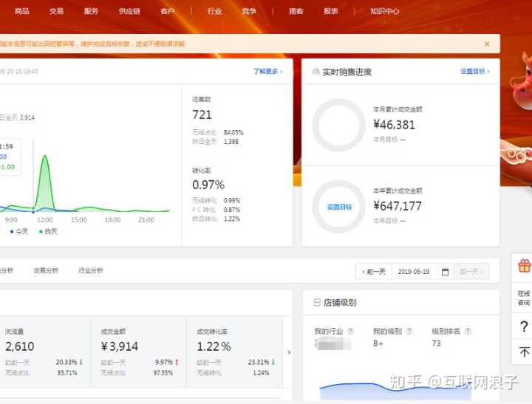The height and width of the screenshot is (404, 532).
Task: Open the 了解更多 link
Action: [x=268, y=72]
